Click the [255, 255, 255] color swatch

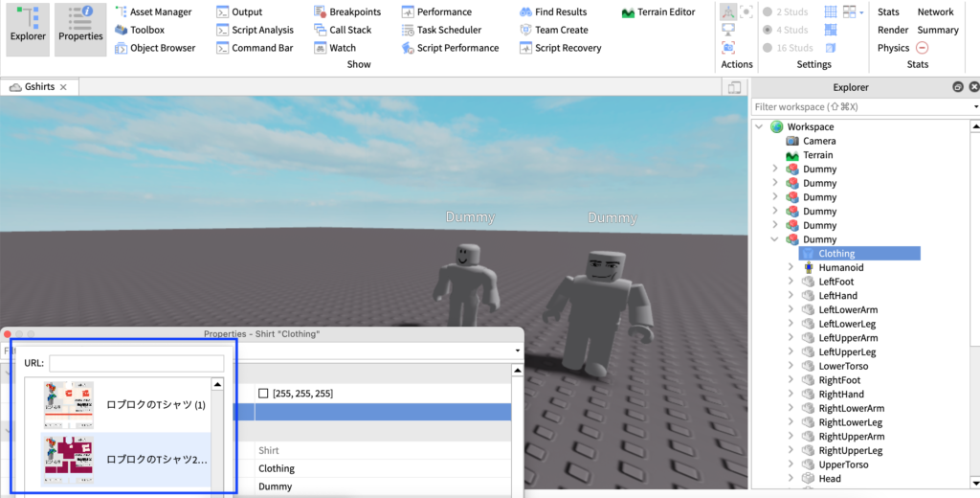[263, 393]
